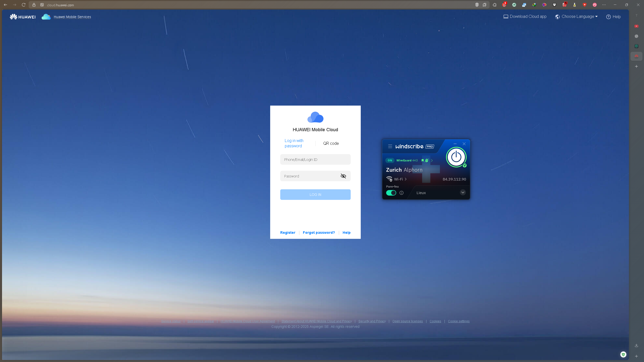This screenshot has height=362, width=644.
Task: Click the Windscribe power button
Action: point(456,157)
